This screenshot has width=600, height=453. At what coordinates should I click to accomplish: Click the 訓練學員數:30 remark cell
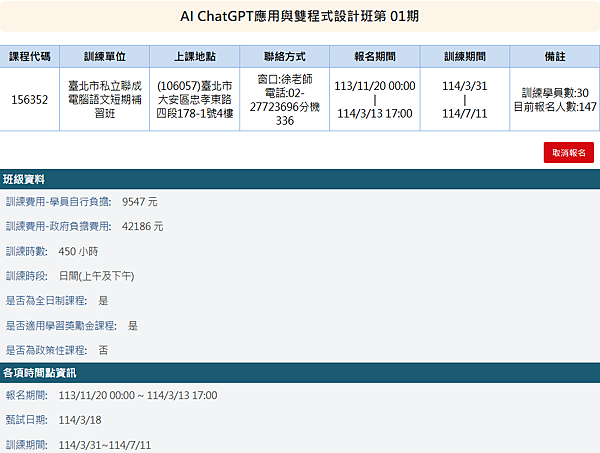click(555, 99)
